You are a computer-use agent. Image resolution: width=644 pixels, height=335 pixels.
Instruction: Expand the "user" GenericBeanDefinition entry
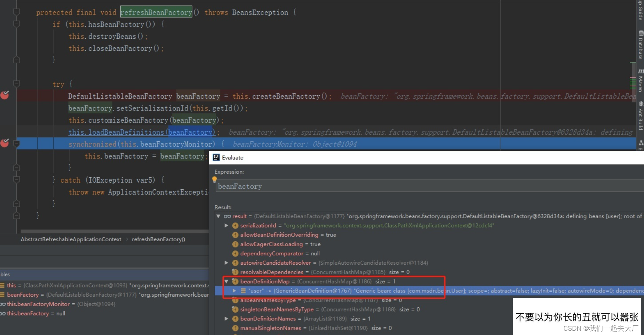(234, 291)
